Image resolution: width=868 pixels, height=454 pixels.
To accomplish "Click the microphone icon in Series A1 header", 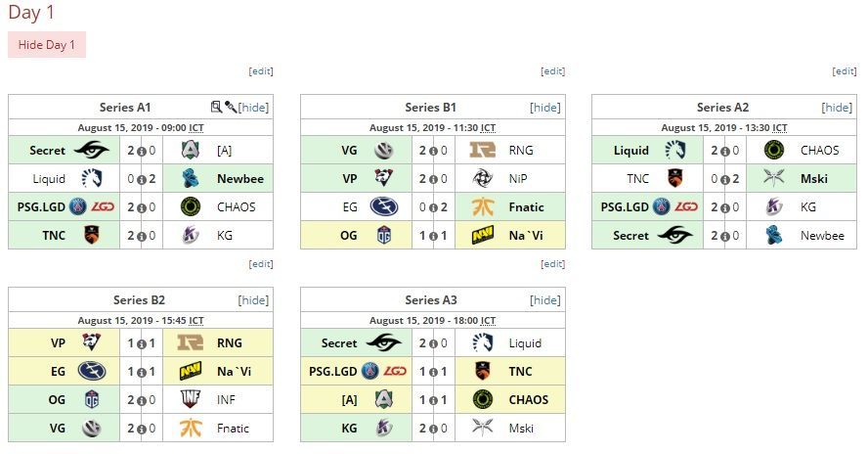I will tap(231, 107).
